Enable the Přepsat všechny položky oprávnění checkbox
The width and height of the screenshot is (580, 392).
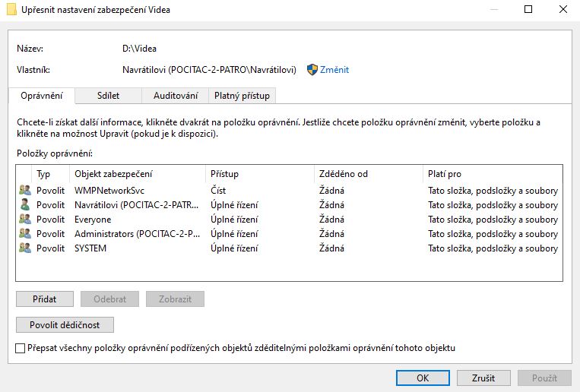(21, 348)
